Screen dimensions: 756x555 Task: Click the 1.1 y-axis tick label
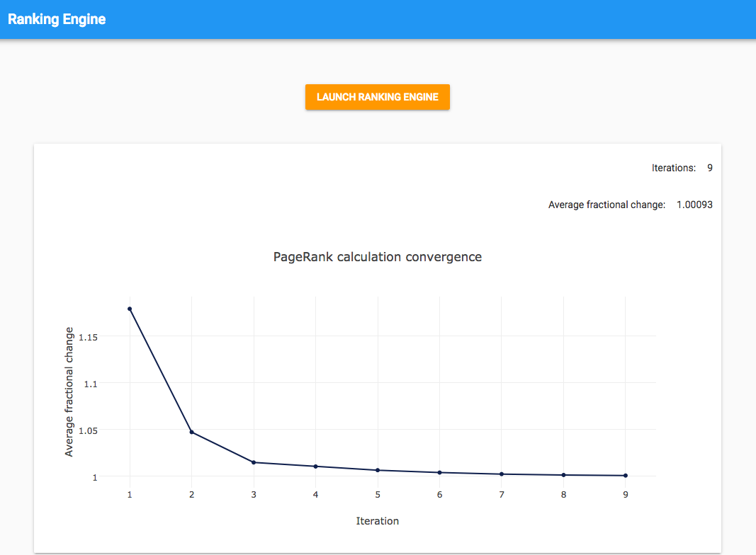tap(91, 384)
